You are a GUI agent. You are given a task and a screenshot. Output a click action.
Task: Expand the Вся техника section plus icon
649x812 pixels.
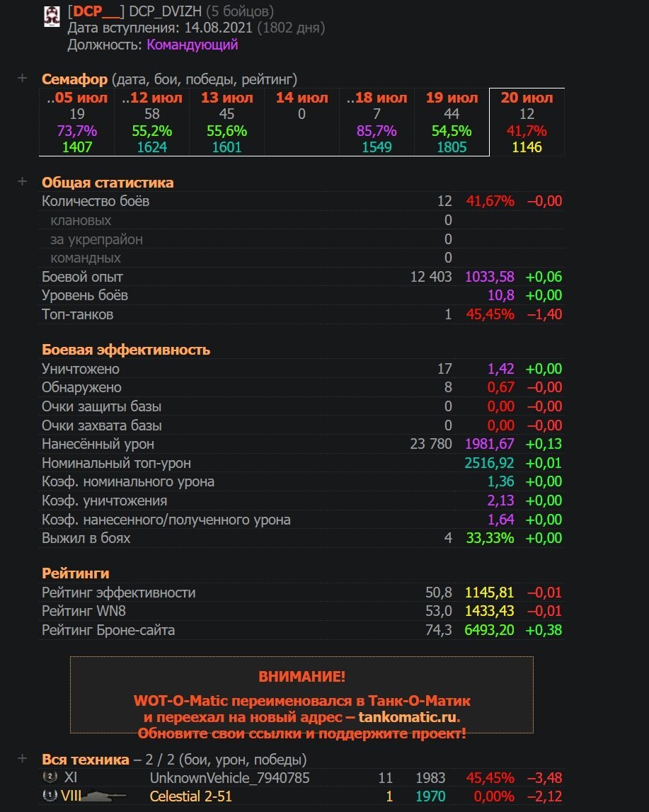click(x=22, y=759)
